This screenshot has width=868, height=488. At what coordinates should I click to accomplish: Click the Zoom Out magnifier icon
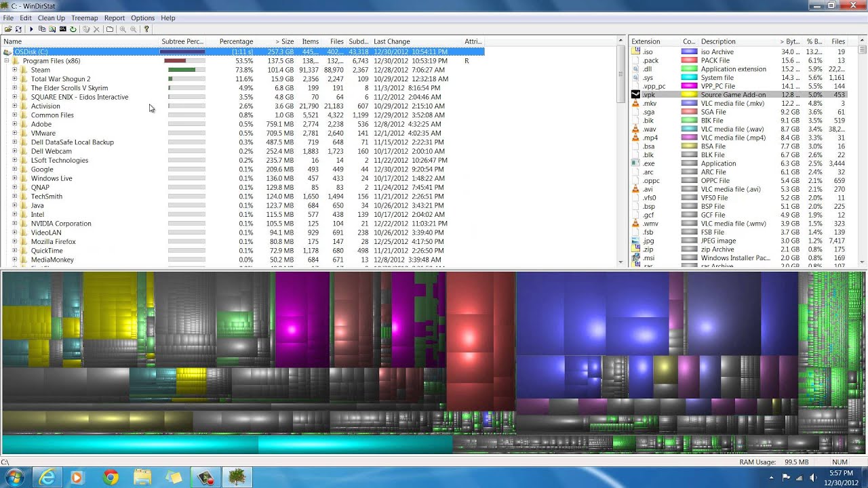[134, 29]
